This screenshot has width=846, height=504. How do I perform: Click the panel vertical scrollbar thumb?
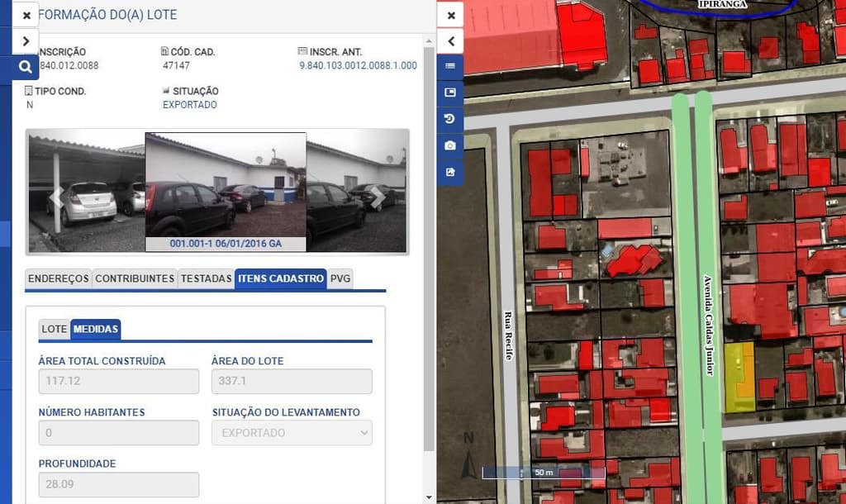429,248
